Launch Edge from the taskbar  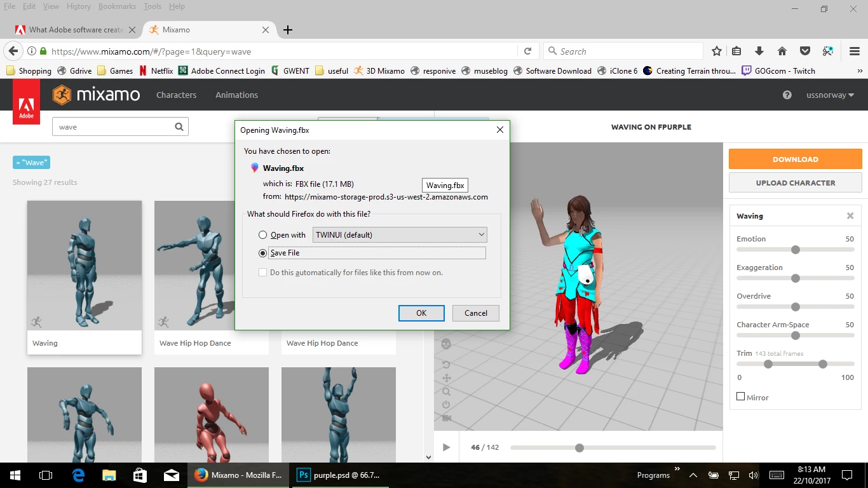click(78, 475)
